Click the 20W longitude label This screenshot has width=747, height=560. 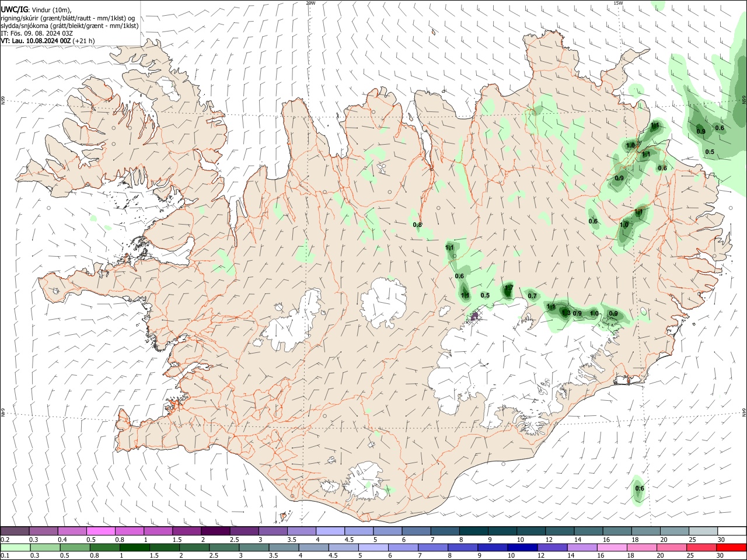311,3
